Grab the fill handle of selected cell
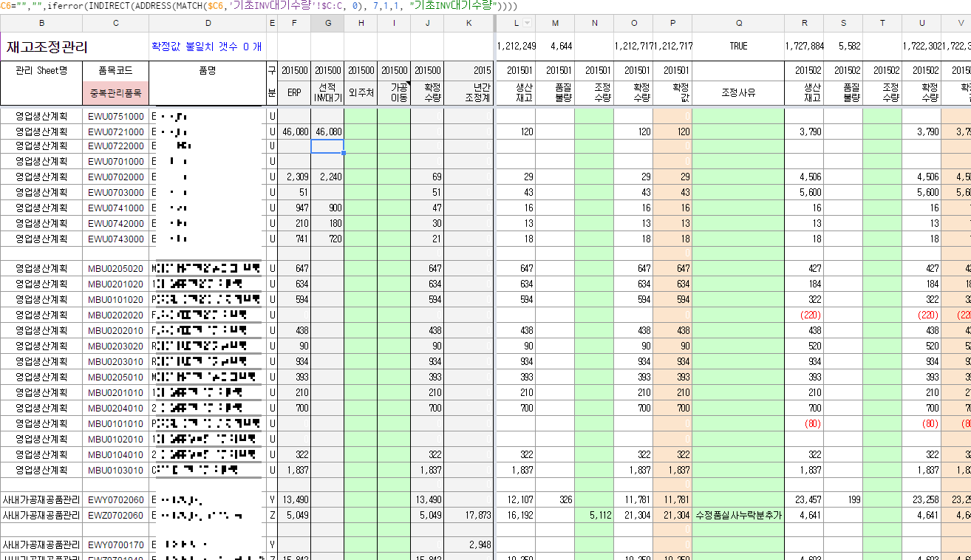Screen dimensions: 971x560 click(x=344, y=153)
